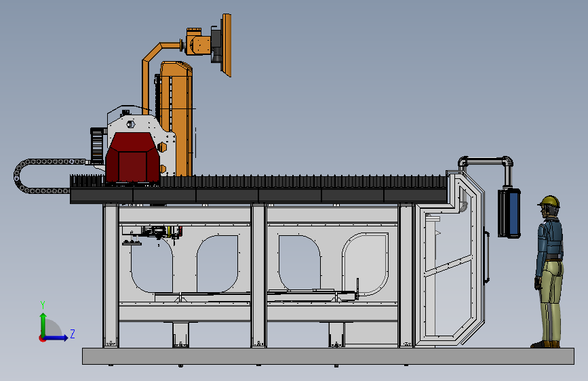Select the orange monitor panel at top
588x381 pixels.
[226, 45]
